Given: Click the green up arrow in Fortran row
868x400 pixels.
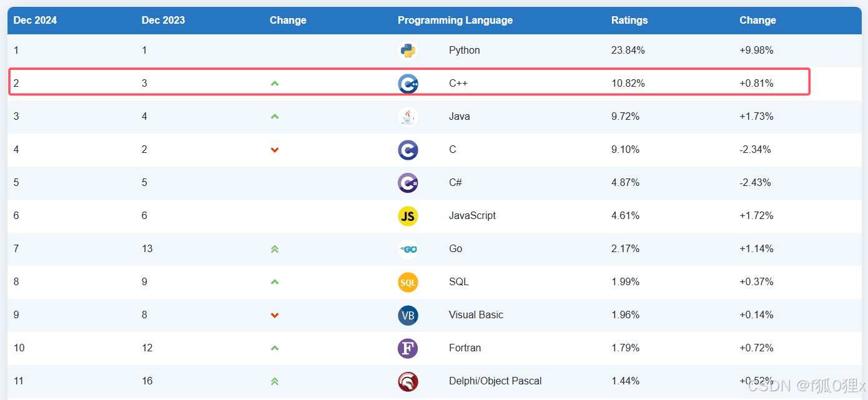Looking at the screenshot, I should point(274,348).
